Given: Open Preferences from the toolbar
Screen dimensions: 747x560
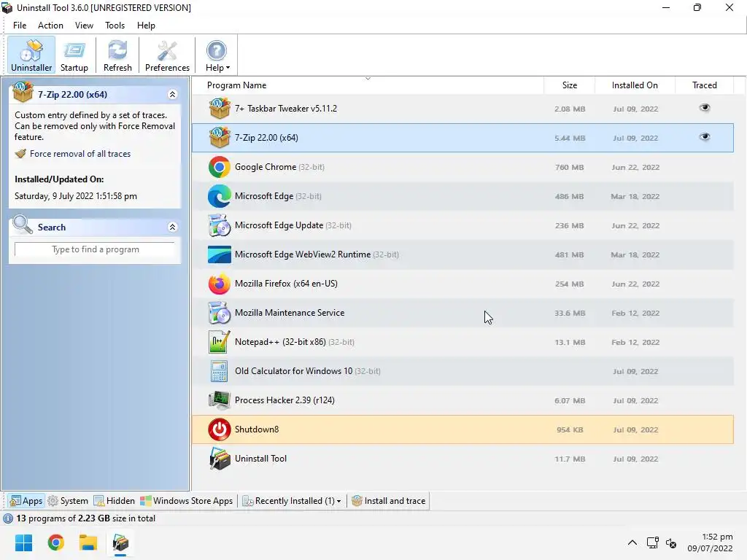Looking at the screenshot, I should 167,55.
